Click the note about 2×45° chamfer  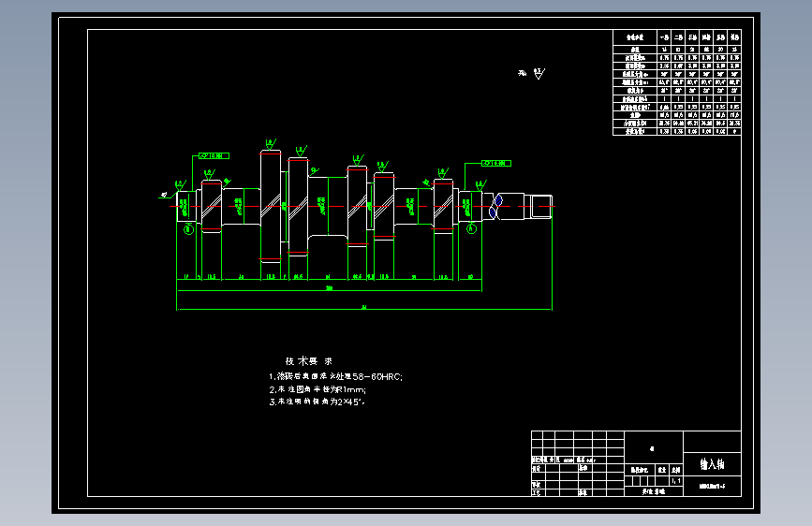pos(317,402)
